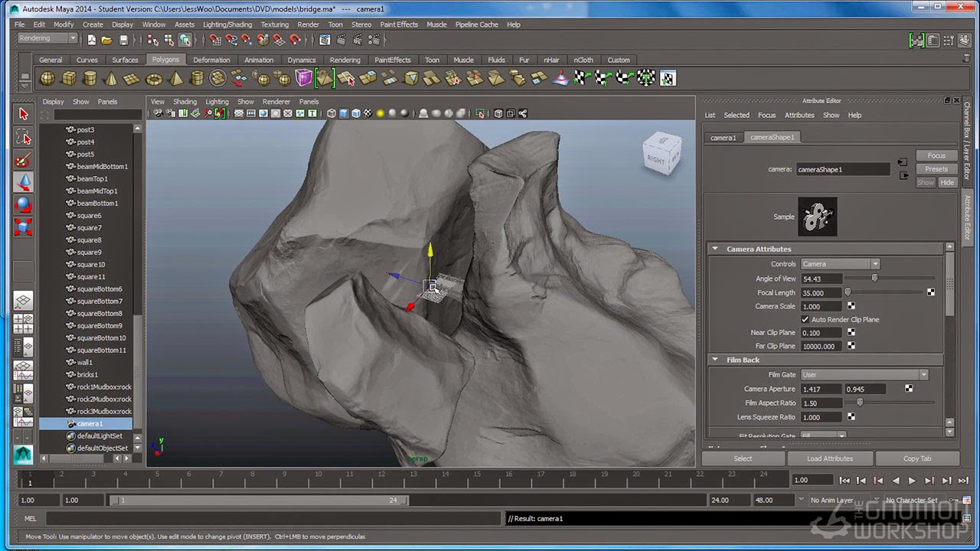
Task: Open the Controls dropdown set to Camera
Action: (x=840, y=264)
